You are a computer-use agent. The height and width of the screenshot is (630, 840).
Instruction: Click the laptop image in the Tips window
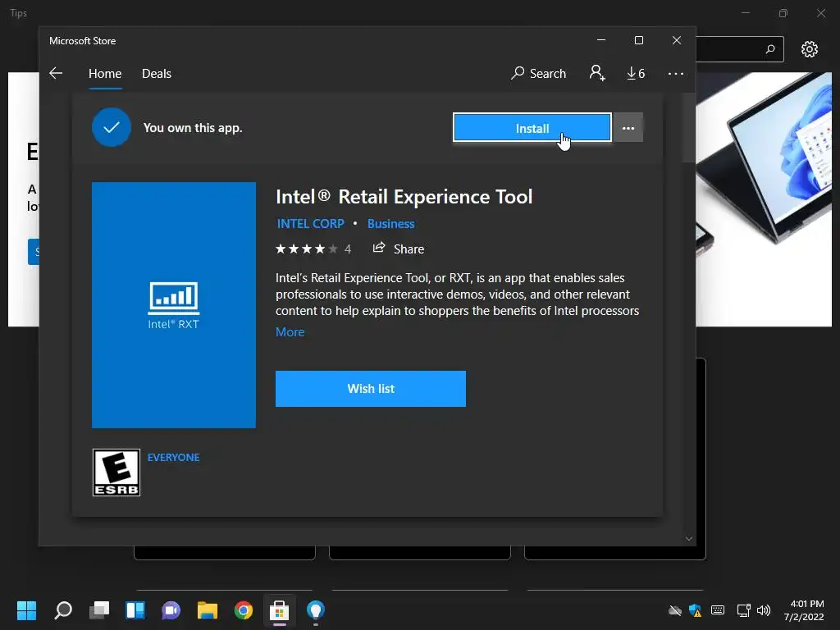[x=764, y=199]
